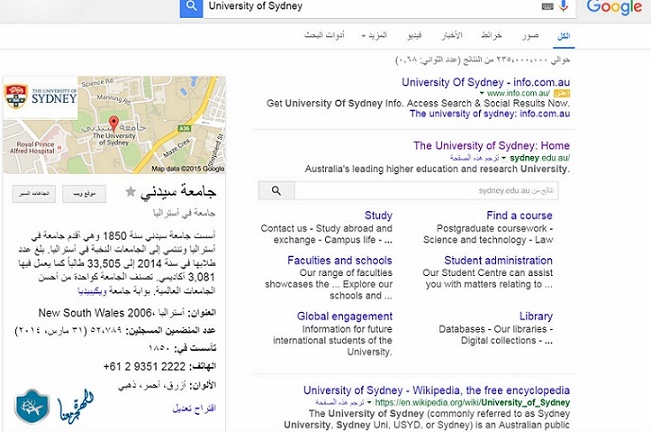Open the Study sitelink

click(x=378, y=215)
